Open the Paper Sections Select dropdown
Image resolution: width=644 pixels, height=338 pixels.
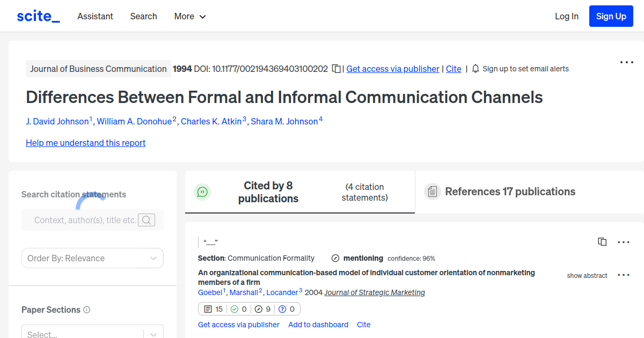(x=92, y=333)
